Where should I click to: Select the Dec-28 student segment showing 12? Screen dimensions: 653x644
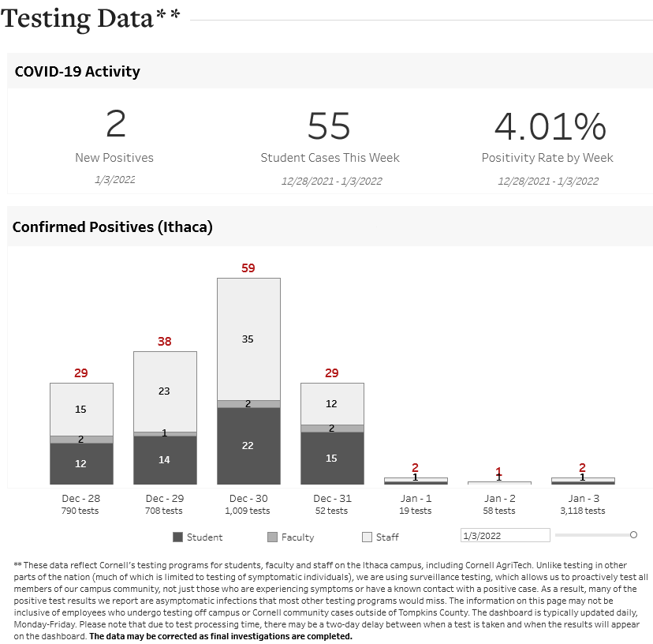coord(81,464)
